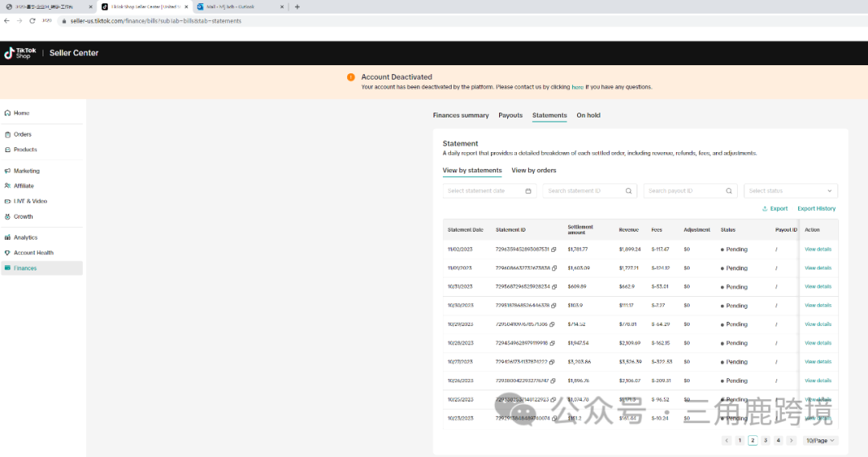Screen dimensions: 868x457
Task: Go to the previous pagination page arrow
Action: [727, 441]
